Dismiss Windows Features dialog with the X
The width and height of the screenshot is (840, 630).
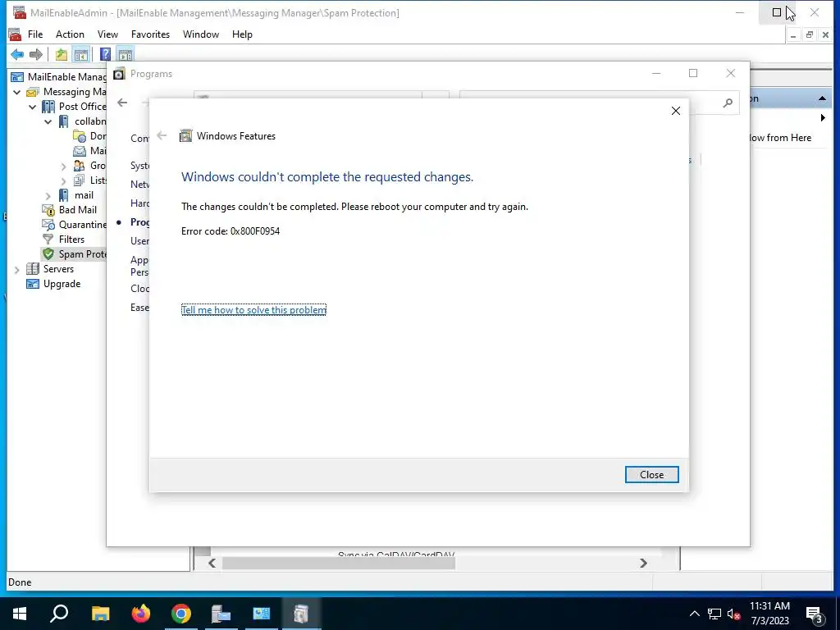coord(676,111)
